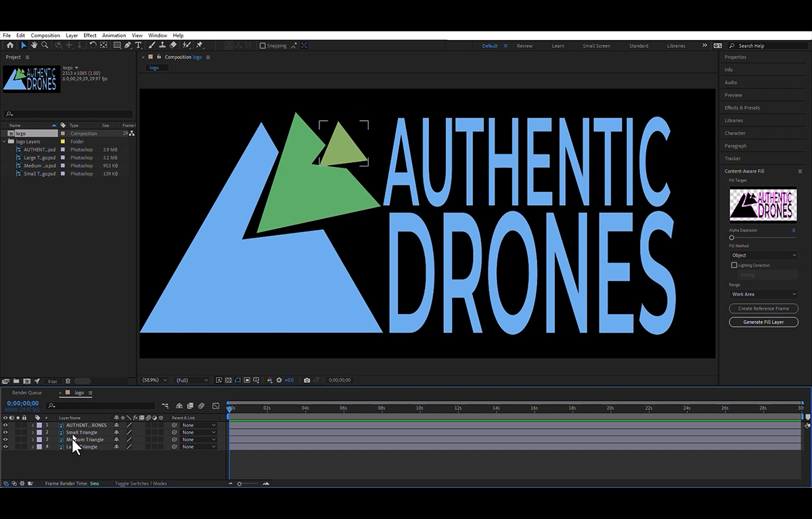Viewport: 812px width, 519px height.
Task: Toggle the transparency grid in the viewer
Action: [229, 380]
